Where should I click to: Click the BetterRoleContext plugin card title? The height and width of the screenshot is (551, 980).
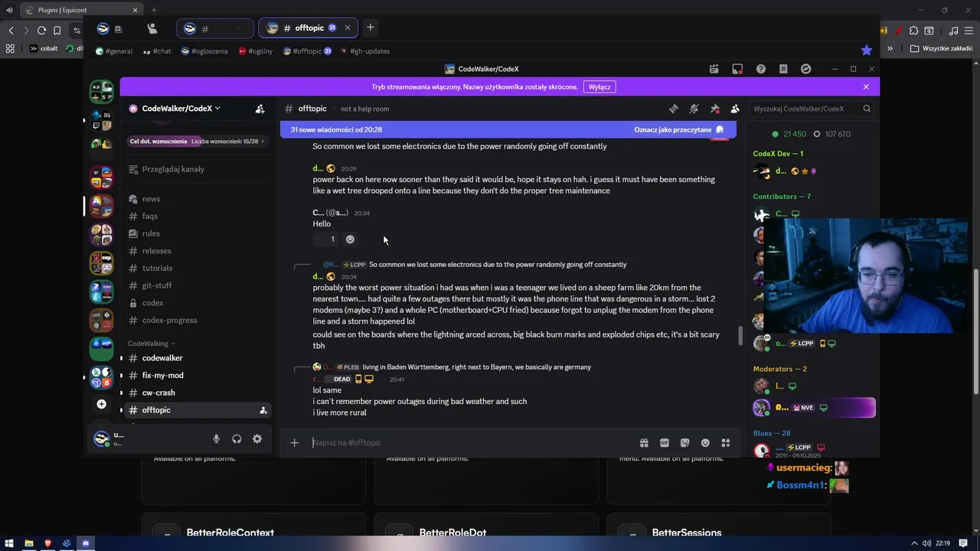(x=230, y=533)
